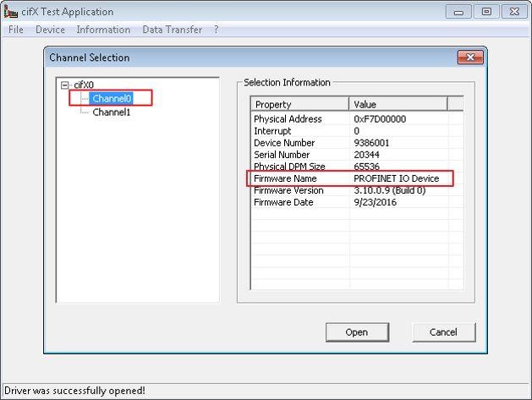Click the Value column header
Image resolution: width=532 pixels, height=400 pixels.
tap(398, 104)
